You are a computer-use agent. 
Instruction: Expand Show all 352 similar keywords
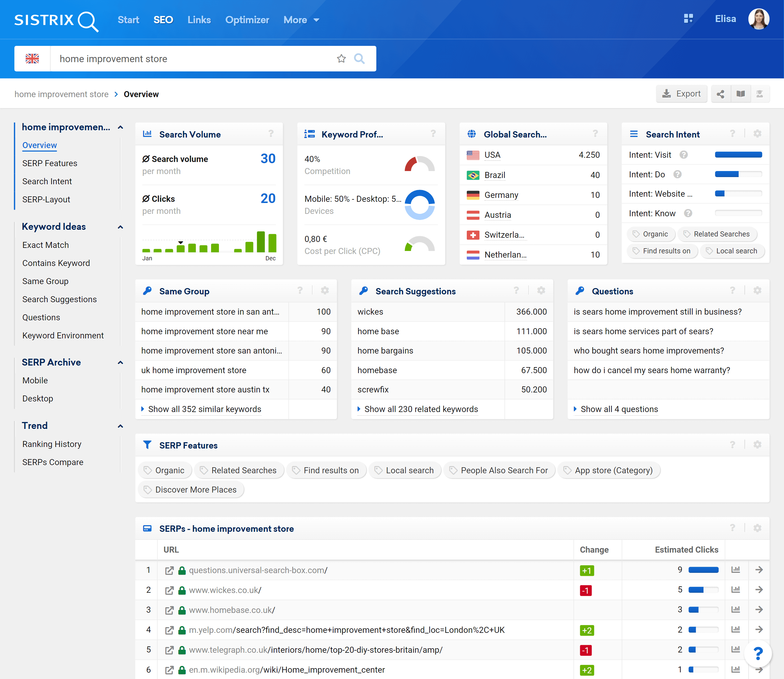(204, 409)
